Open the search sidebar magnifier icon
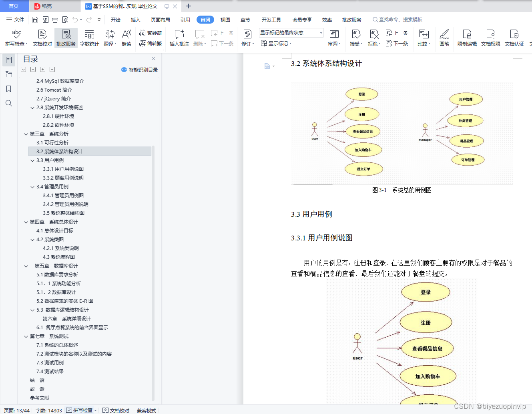This screenshot has width=532, height=414. click(9, 103)
